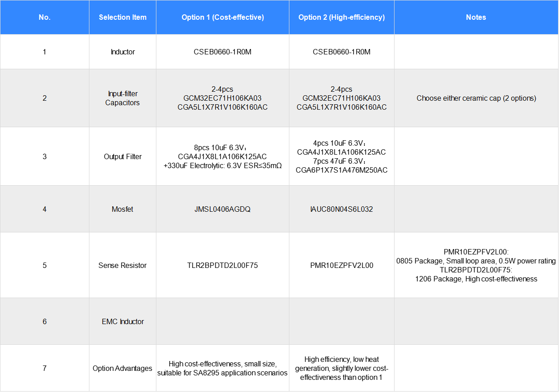Click the "IAUC80N04S6L032" part number
The height and width of the screenshot is (392, 559).
click(342, 209)
